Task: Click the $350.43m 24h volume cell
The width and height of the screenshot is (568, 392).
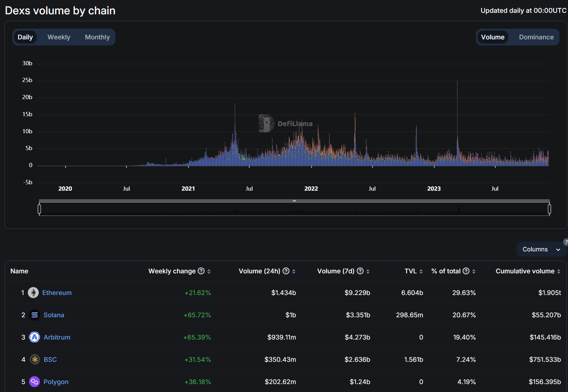Action: pyautogui.click(x=280, y=359)
